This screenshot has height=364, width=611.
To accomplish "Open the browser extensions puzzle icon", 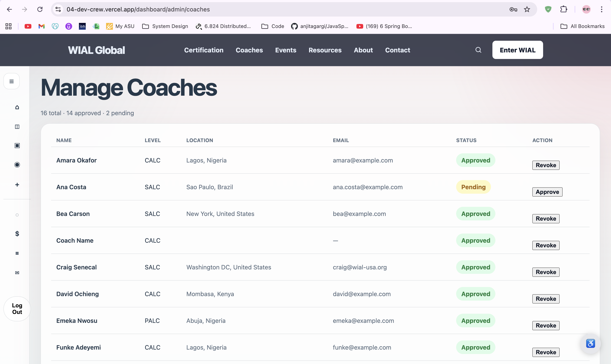I will point(564,9).
